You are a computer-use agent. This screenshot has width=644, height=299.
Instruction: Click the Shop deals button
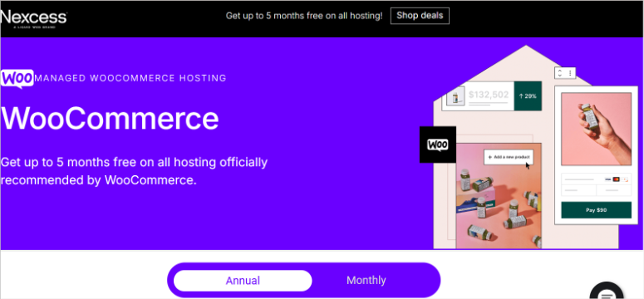[420, 16]
